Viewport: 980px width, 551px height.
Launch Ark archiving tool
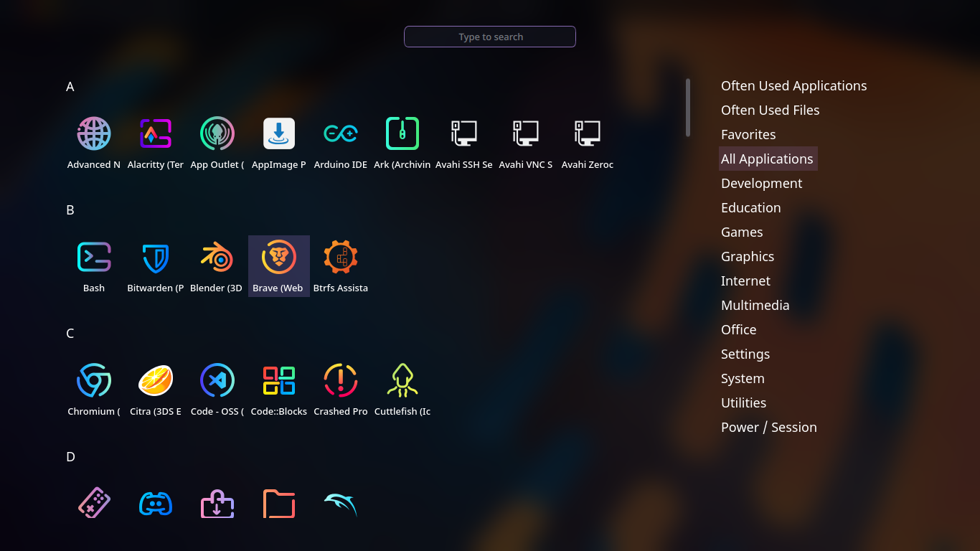402,134
